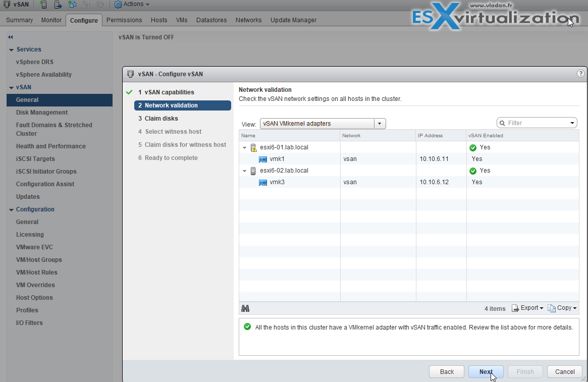The image size is (588, 382).
Task: Open the Hosts tab
Action: [159, 20]
